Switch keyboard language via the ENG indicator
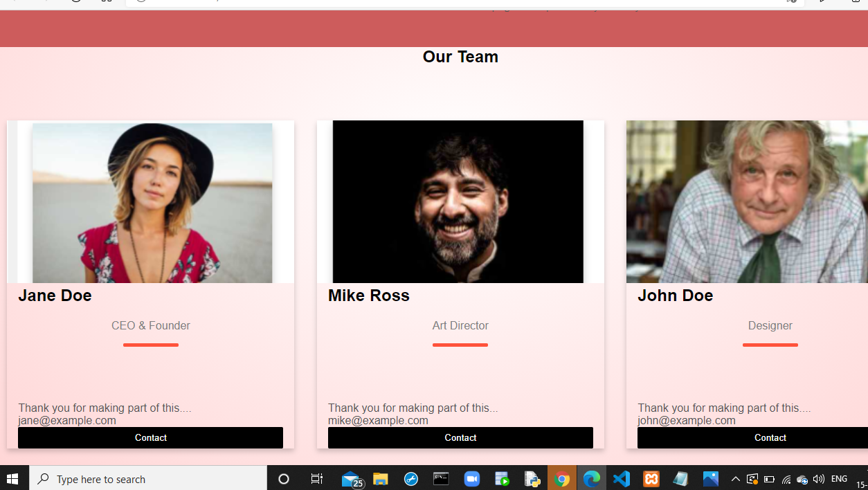 tap(839, 478)
